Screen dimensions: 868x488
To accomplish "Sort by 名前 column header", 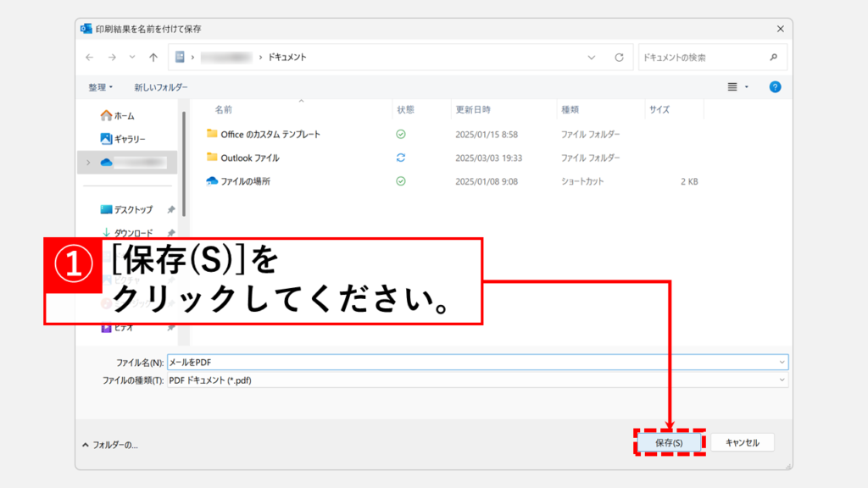I will tap(224, 109).
